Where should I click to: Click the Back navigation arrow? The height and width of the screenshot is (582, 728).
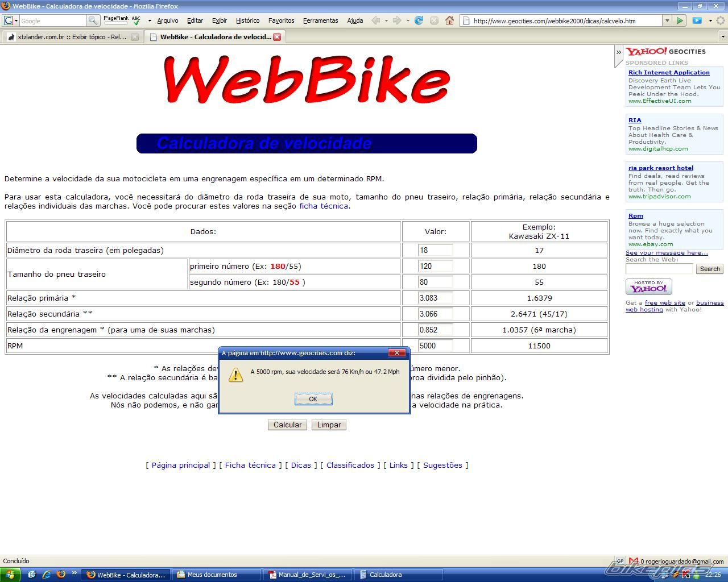click(375, 20)
